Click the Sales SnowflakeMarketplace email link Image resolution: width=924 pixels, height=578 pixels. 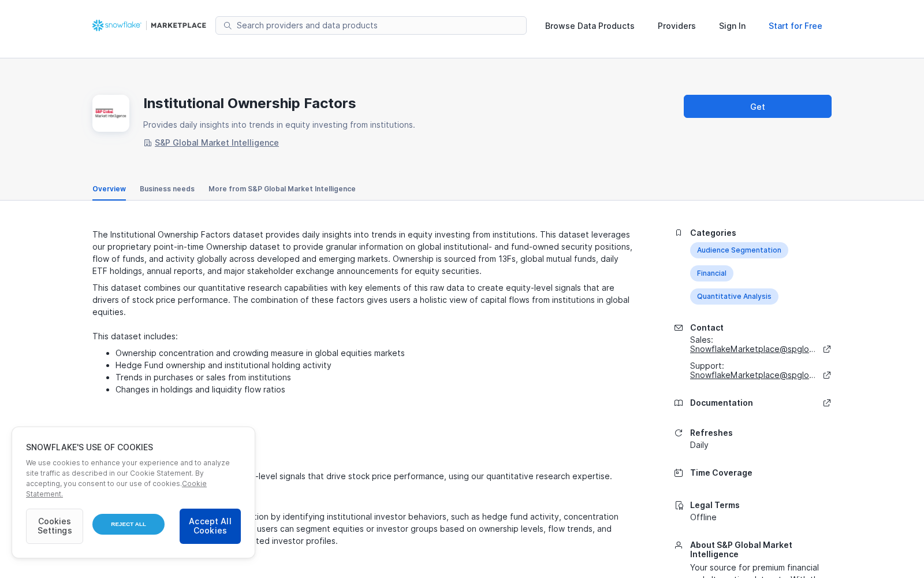click(752, 349)
